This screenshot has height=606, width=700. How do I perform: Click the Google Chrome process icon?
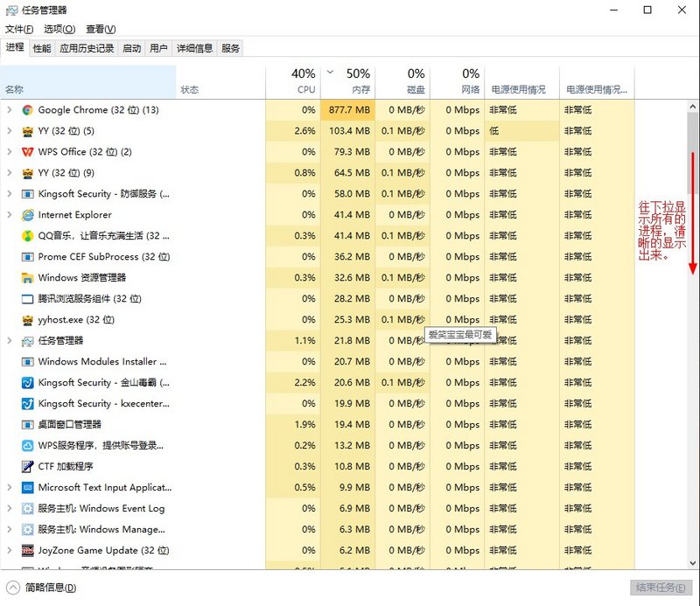28,110
